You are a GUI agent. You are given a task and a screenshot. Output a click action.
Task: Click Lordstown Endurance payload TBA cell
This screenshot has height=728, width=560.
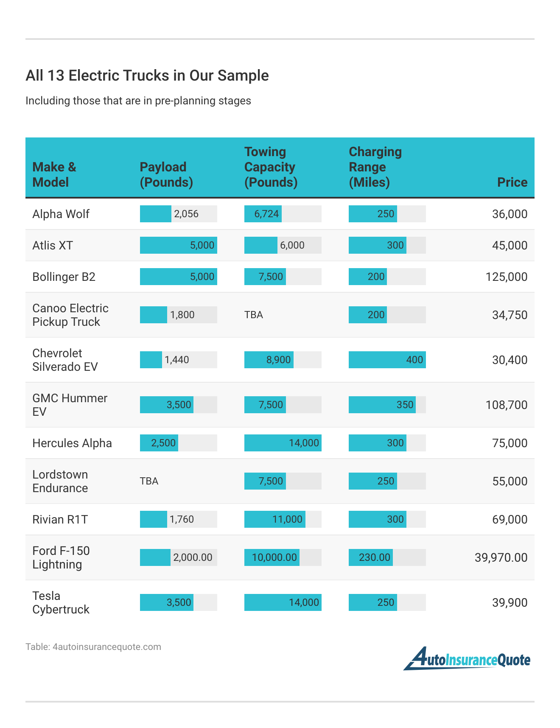149,481
